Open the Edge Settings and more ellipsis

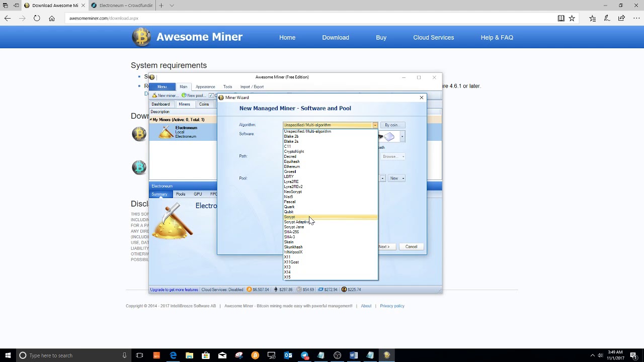[x=636, y=18]
